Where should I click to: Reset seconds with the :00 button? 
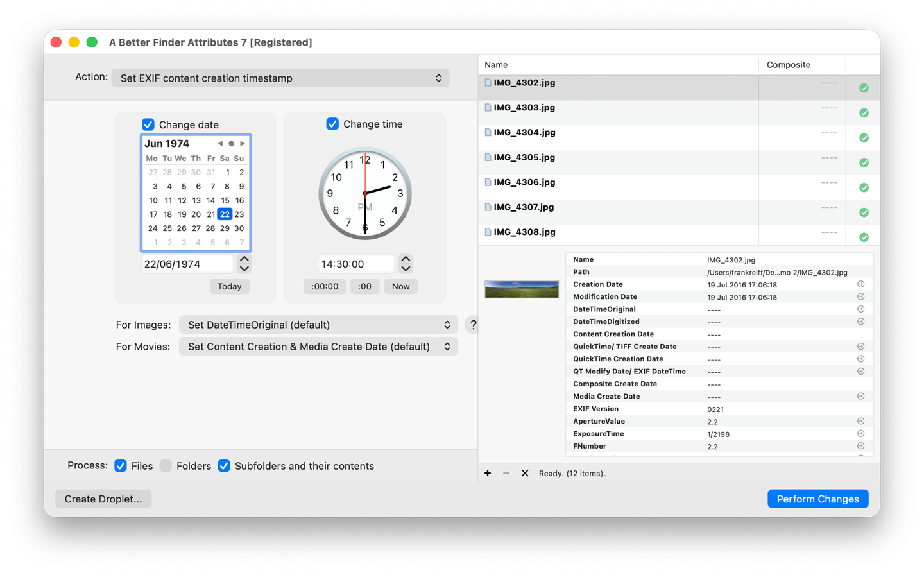(x=364, y=286)
